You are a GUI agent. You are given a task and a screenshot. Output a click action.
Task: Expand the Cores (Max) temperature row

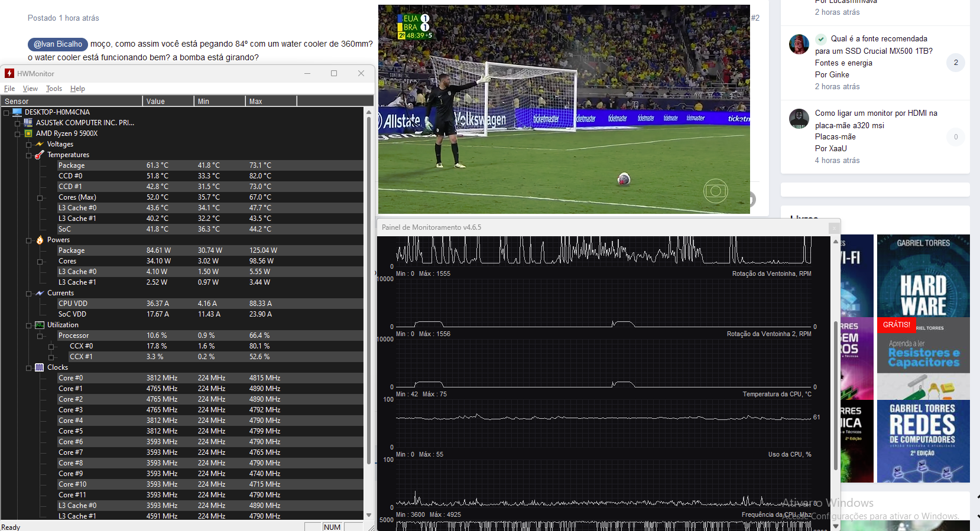(x=40, y=197)
